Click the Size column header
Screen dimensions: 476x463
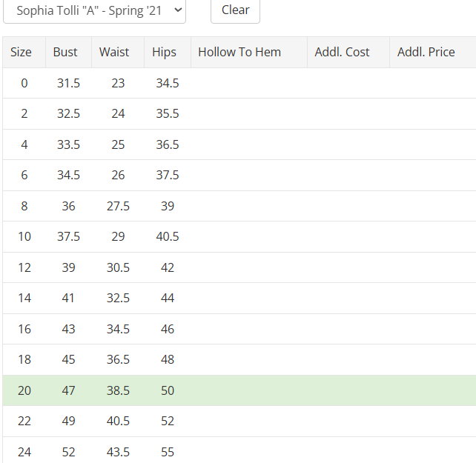(22, 52)
